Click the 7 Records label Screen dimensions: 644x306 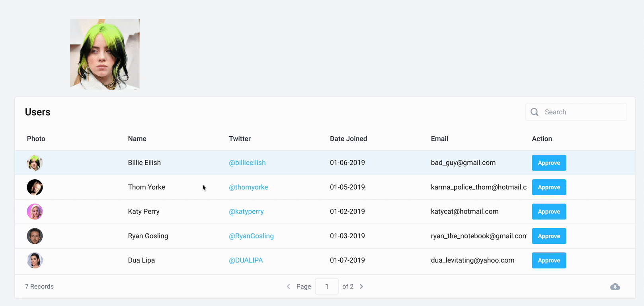click(x=39, y=286)
